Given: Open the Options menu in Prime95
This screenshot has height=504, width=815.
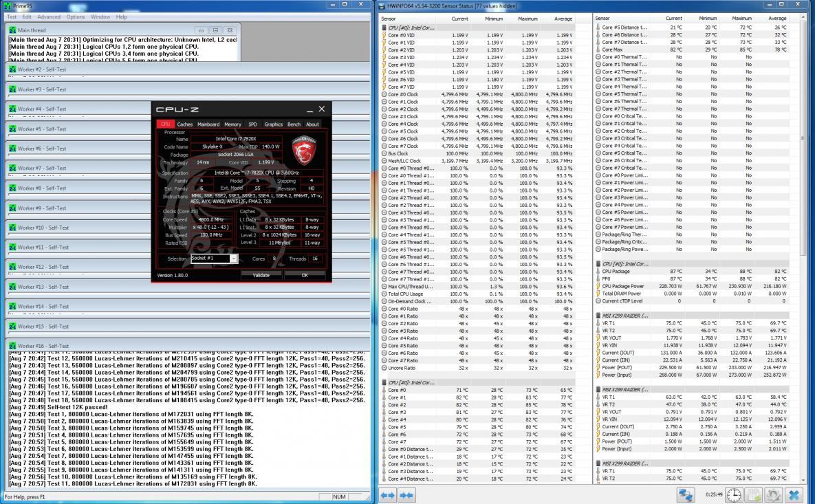Looking at the screenshot, I should [76, 17].
